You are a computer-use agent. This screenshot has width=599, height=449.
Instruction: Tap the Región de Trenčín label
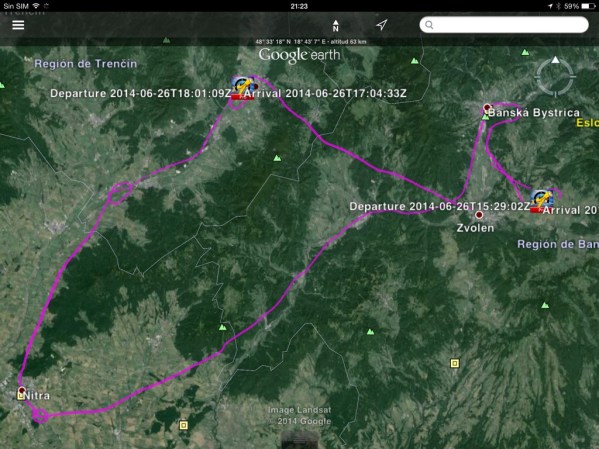click(x=86, y=64)
